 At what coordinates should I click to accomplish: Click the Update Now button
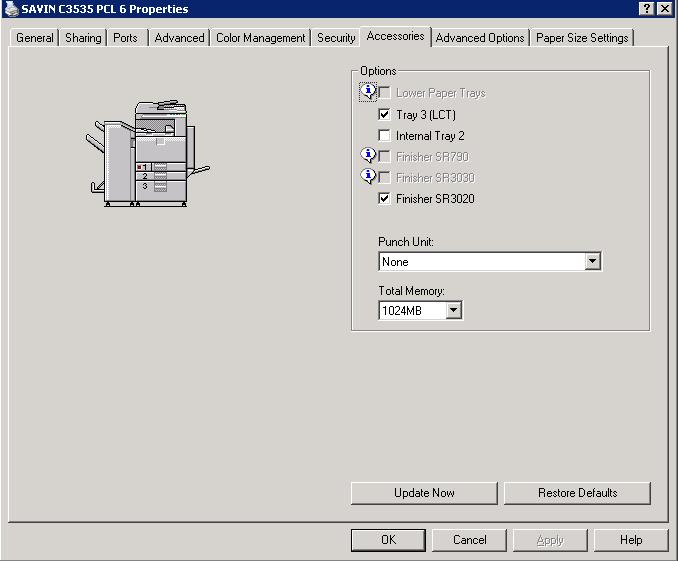click(424, 493)
